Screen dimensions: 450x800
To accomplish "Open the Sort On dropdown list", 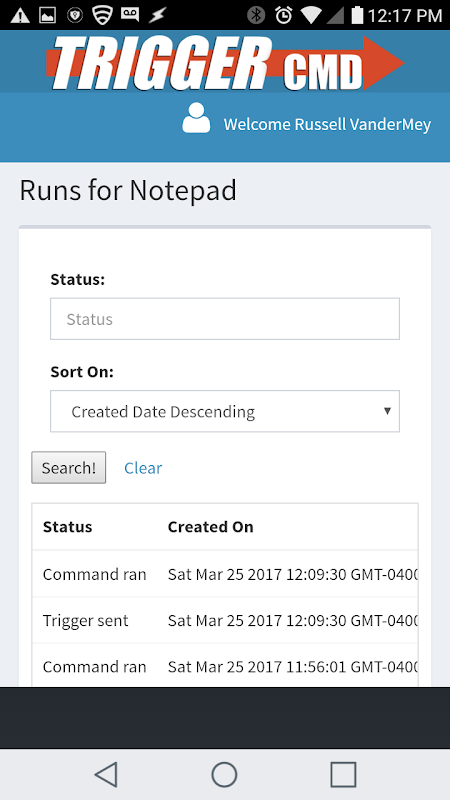I will coord(224,411).
